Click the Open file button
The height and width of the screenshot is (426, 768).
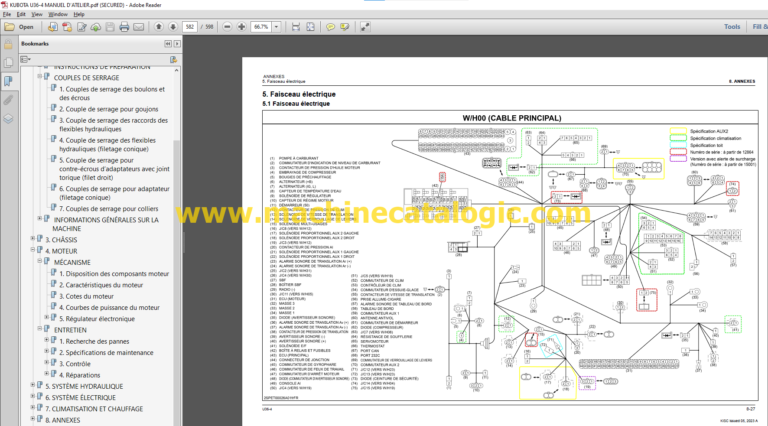click(19, 27)
